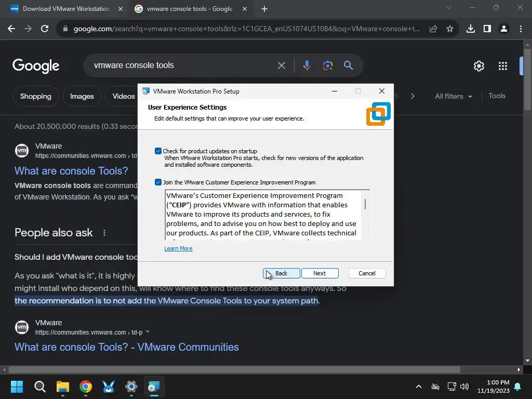
Task: Open the notification bell in the taskbar
Action: tap(518, 387)
